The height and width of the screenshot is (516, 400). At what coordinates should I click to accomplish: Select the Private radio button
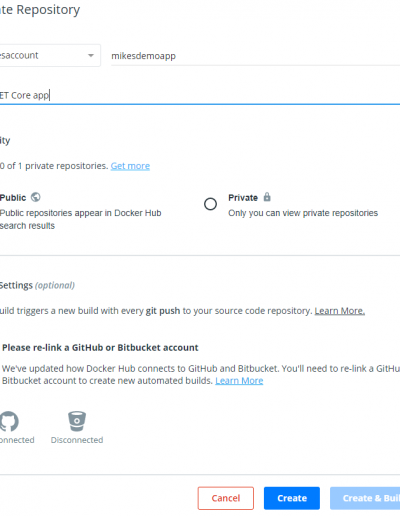[x=210, y=204]
